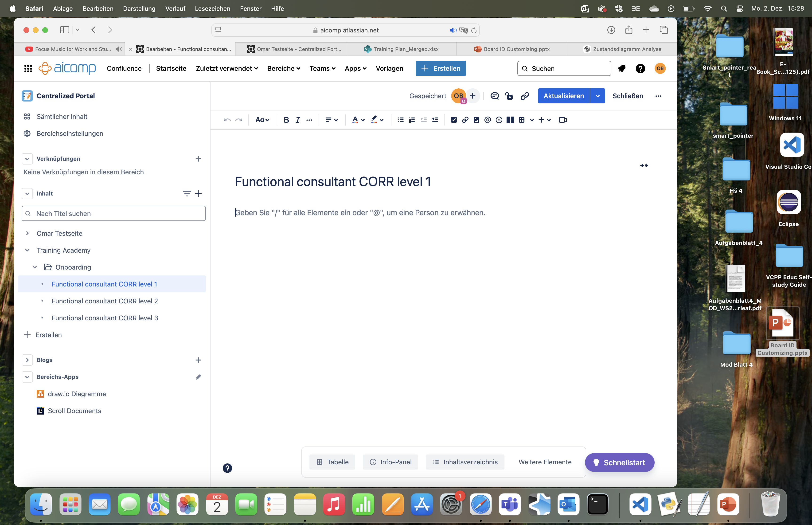Screen dimensions: 812x525
Task: Copy page link icon
Action: pyautogui.click(x=524, y=96)
